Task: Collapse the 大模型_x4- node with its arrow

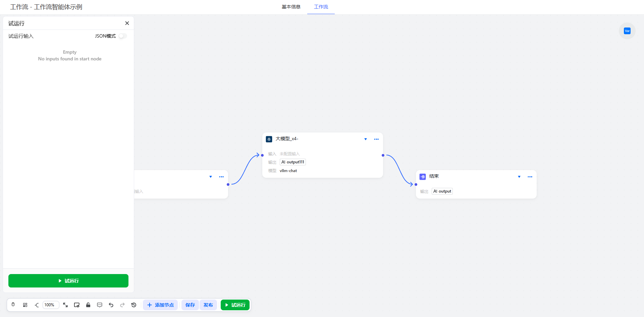Action: pos(366,139)
